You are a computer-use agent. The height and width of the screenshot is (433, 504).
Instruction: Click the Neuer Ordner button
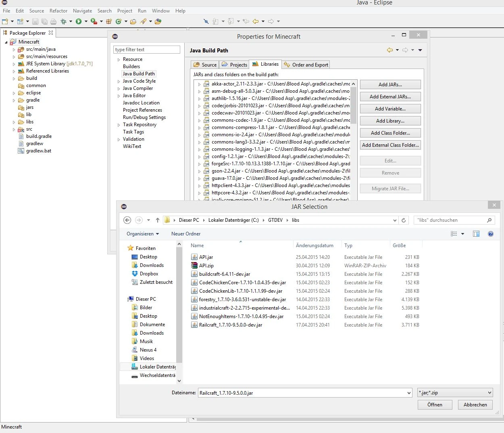coord(186,234)
